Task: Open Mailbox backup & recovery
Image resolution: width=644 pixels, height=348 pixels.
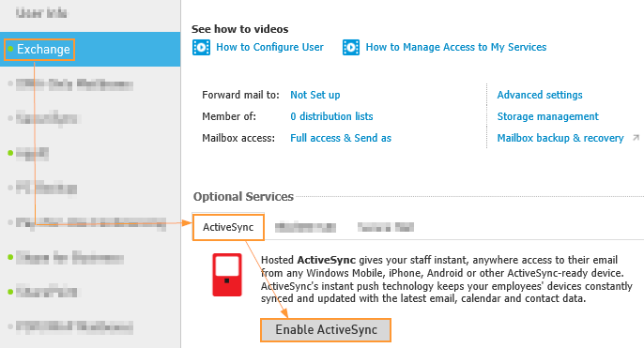Action: [x=560, y=138]
